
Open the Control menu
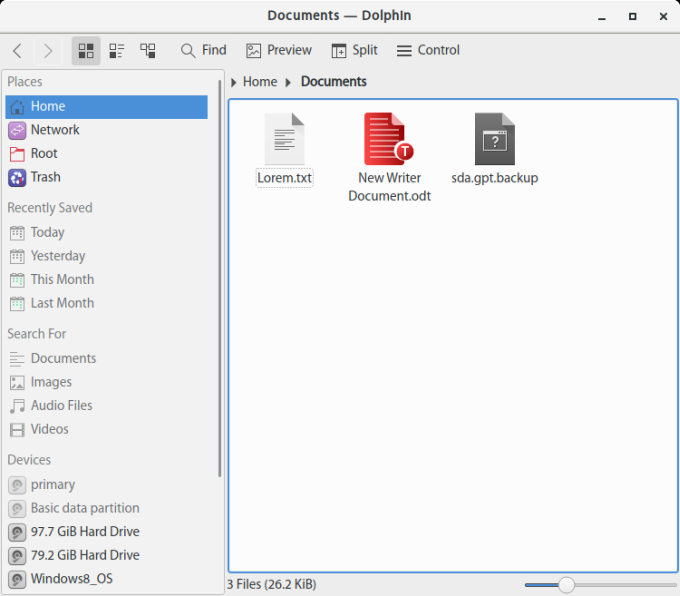tap(428, 51)
